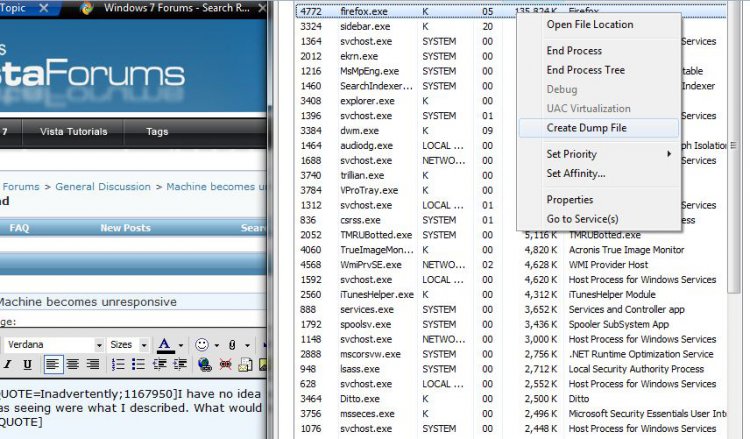Open the smiley face emoticon picker

(x=202, y=344)
